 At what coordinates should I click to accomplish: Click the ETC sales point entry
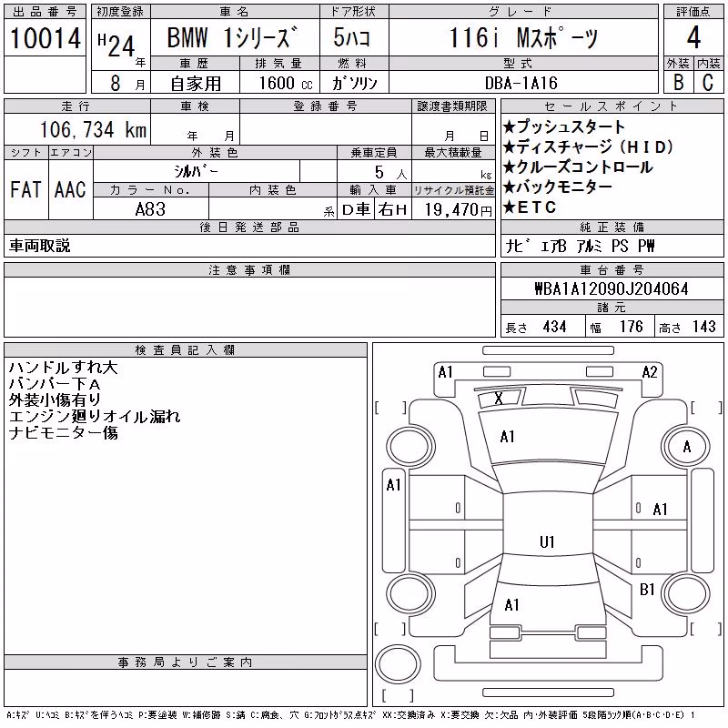(x=530, y=207)
